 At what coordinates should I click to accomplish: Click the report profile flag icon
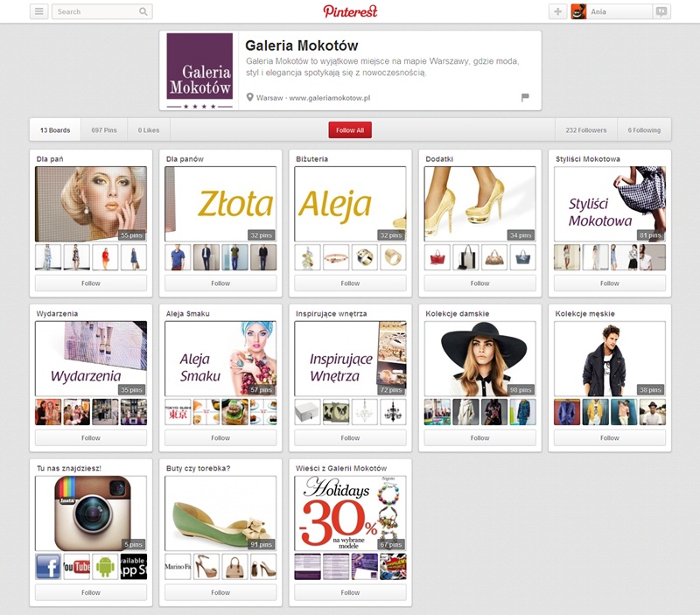525,97
